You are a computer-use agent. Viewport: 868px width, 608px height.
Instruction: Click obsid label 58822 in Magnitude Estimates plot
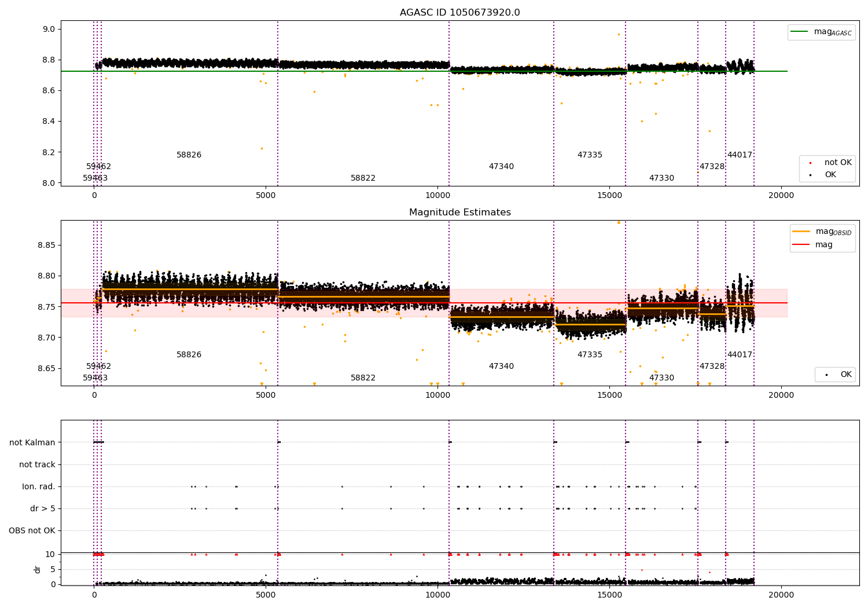tap(363, 378)
